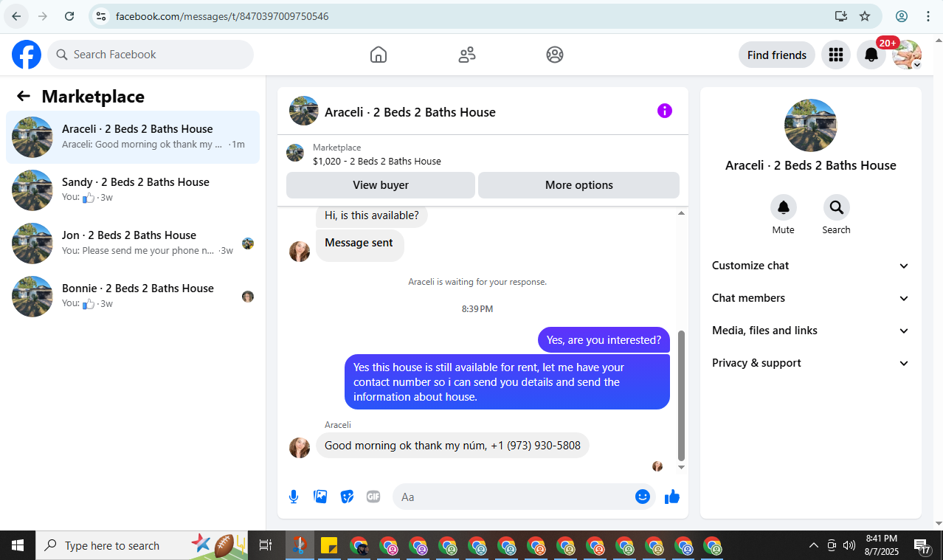
Task: Choose a GIF icon
Action: (373, 497)
